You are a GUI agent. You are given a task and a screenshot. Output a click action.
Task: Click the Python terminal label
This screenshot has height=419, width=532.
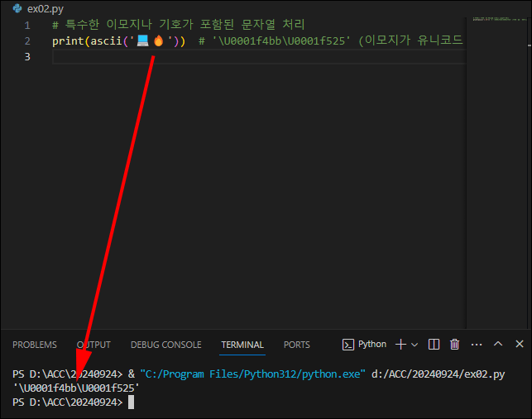[x=372, y=345]
